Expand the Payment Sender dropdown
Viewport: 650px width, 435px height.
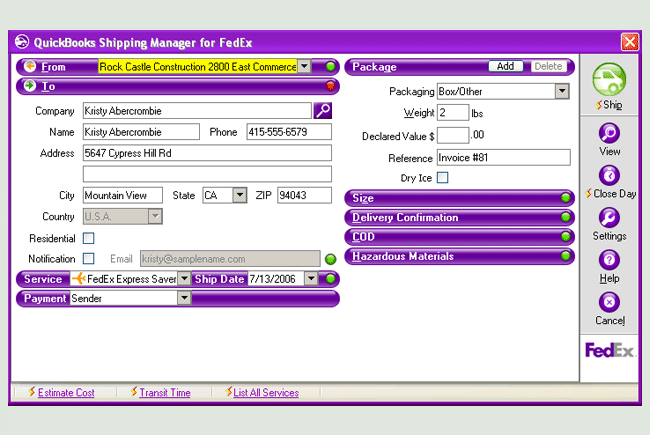[183, 298]
